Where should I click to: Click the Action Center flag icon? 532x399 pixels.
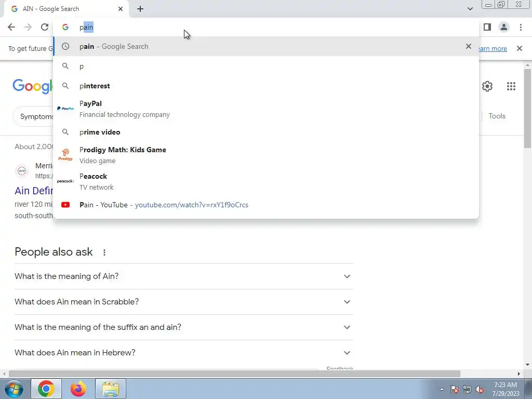(455, 389)
